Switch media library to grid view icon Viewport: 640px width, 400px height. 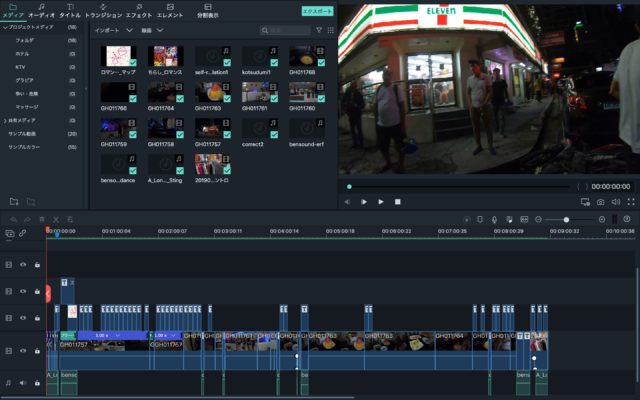pos(329,31)
